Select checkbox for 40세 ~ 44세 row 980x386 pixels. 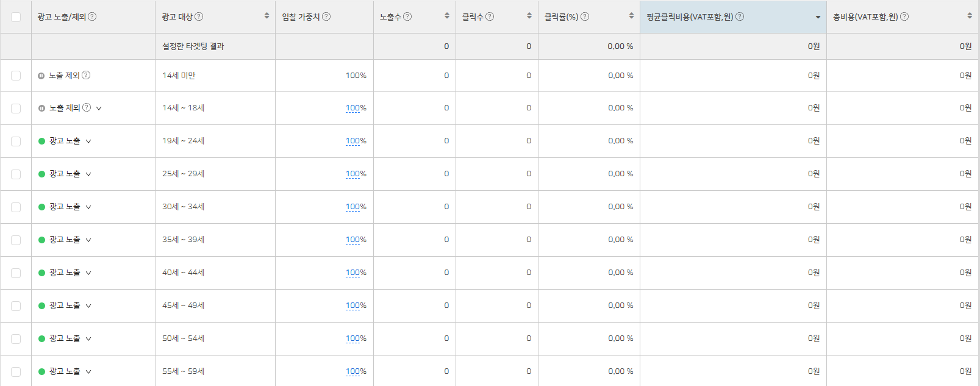tap(16, 273)
